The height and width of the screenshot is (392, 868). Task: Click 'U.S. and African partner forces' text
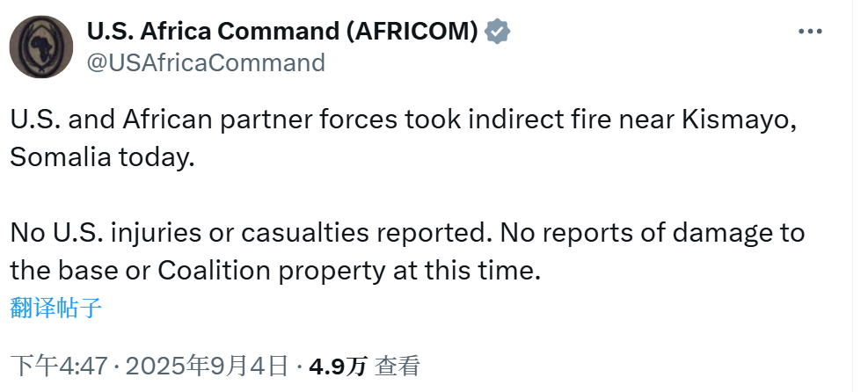pos(204,120)
